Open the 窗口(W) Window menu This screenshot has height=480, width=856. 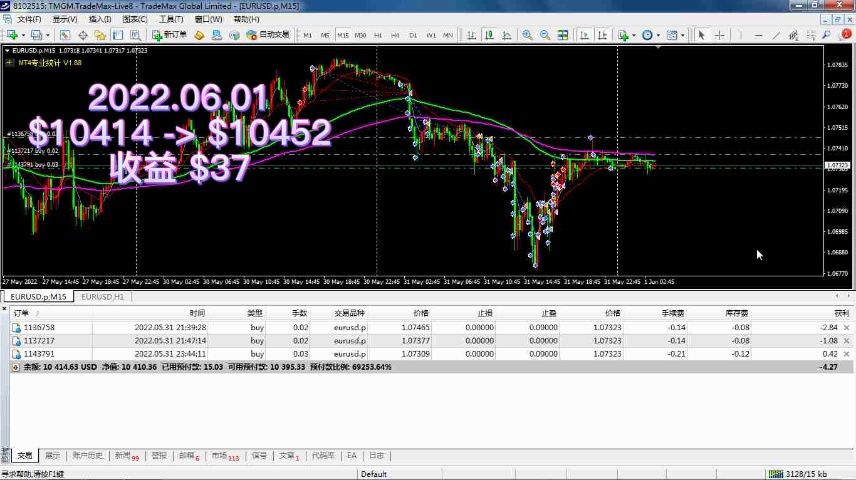(208, 19)
